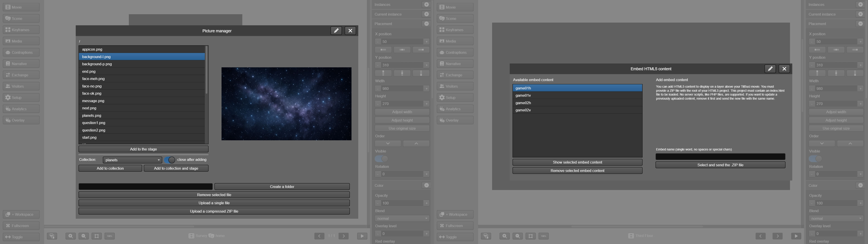
Task: Close the Embed HTML5 content dialog
Action: tap(784, 69)
